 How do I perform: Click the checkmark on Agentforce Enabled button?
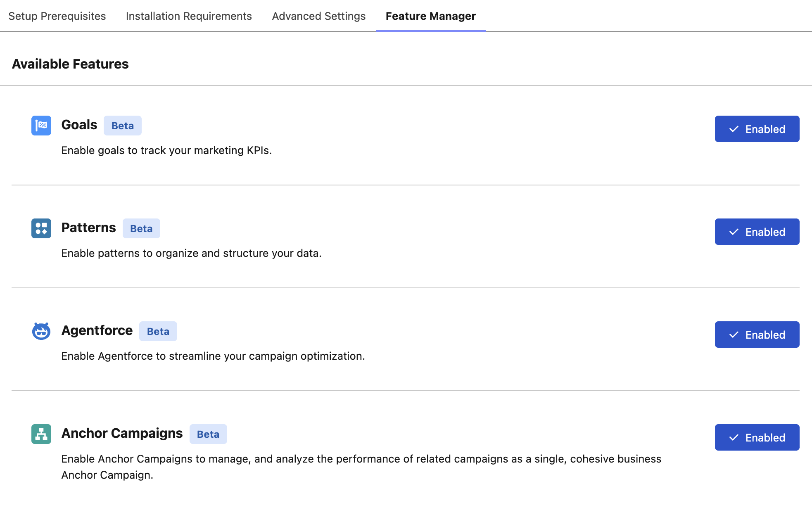[x=734, y=335]
